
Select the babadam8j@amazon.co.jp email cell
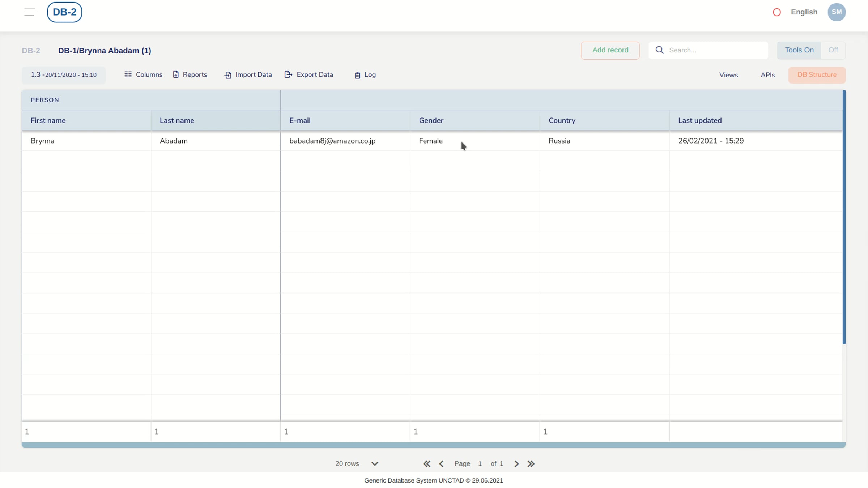click(345, 141)
